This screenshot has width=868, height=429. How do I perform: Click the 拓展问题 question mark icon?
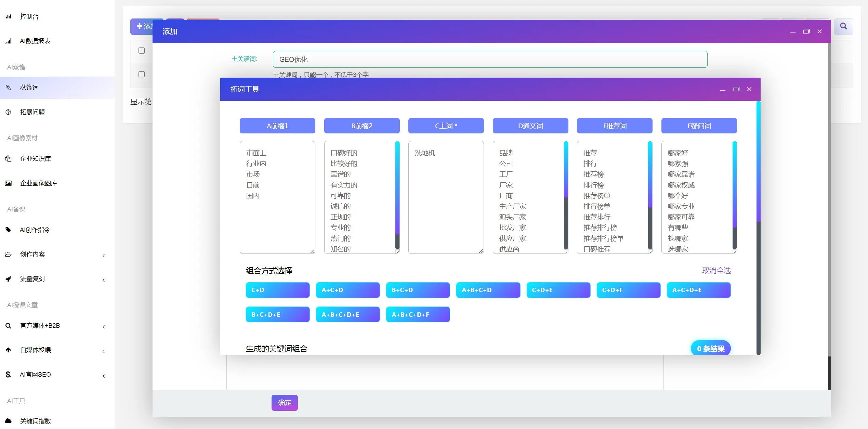coord(8,112)
